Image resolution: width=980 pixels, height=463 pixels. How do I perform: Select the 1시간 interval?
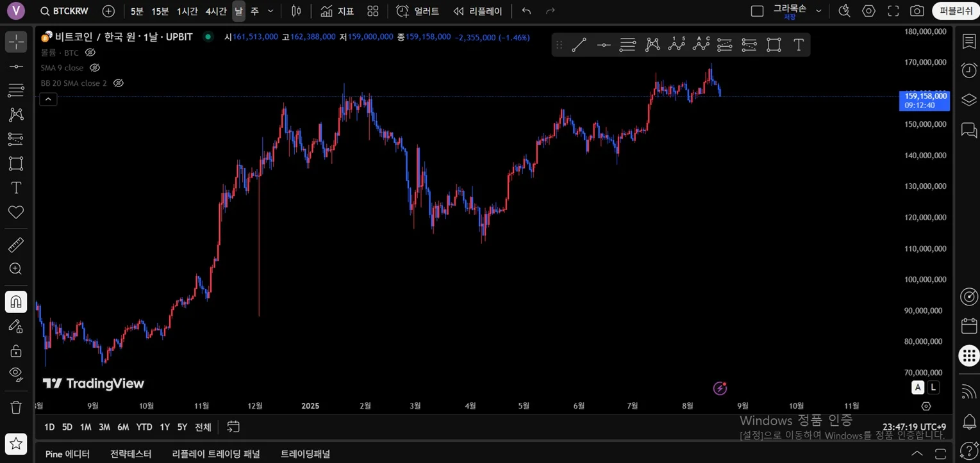(x=187, y=11)
